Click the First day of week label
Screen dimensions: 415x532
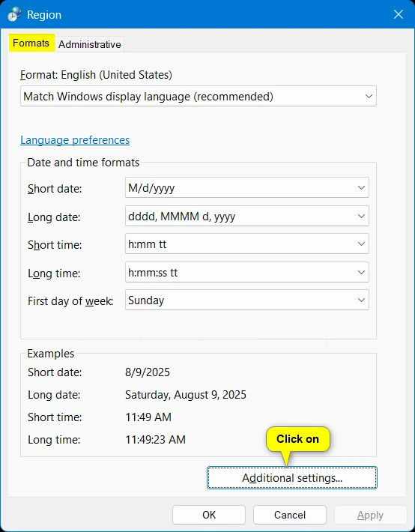coord(70,301)
